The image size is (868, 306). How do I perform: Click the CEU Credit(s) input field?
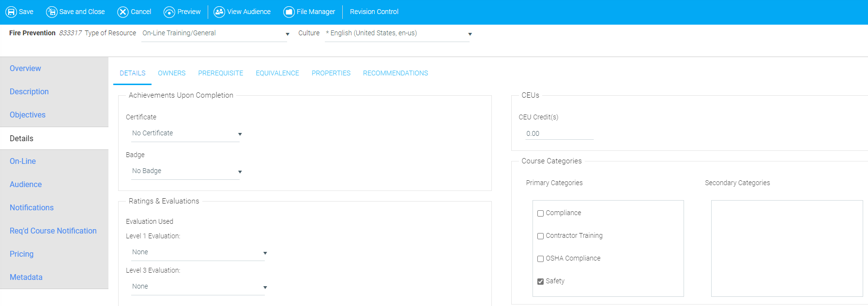point(559,133)
